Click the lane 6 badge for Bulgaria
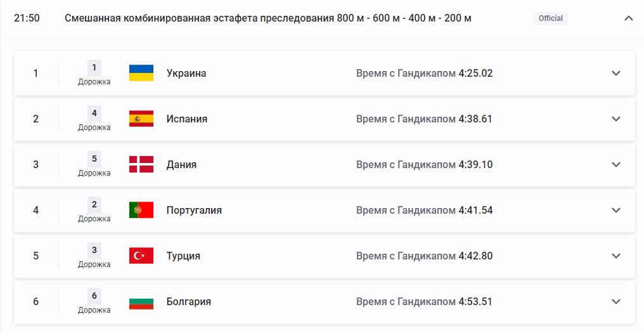Screen dimensions: 644x333 tap(94, 296)
